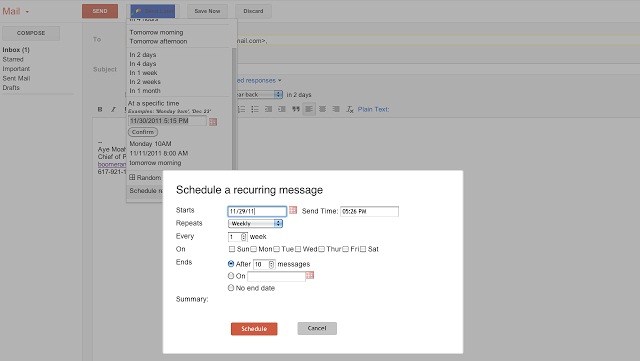Adjust the After 10 messages stepper
Viewport: 640px width, 361px height.
click(271, 264)
